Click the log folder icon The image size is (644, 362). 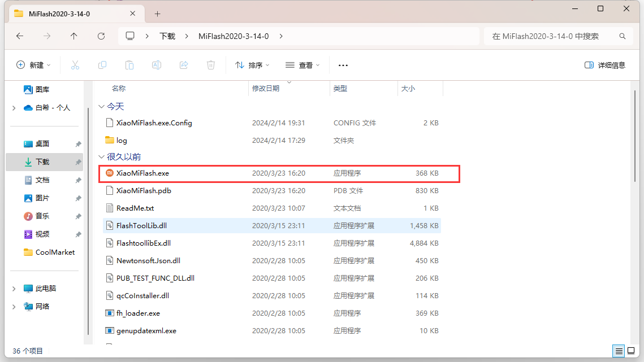click(109, 140)
